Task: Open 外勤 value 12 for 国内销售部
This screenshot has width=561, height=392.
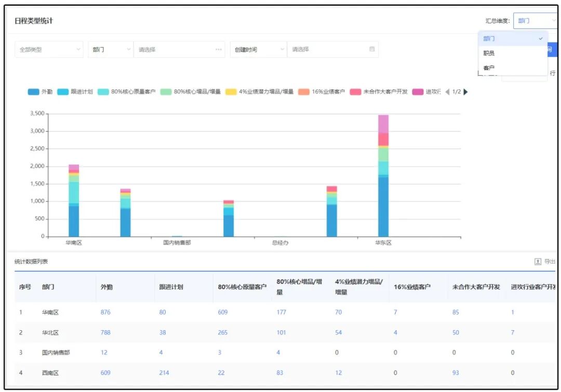Action: pyautogui.click(x=104, y=353)
